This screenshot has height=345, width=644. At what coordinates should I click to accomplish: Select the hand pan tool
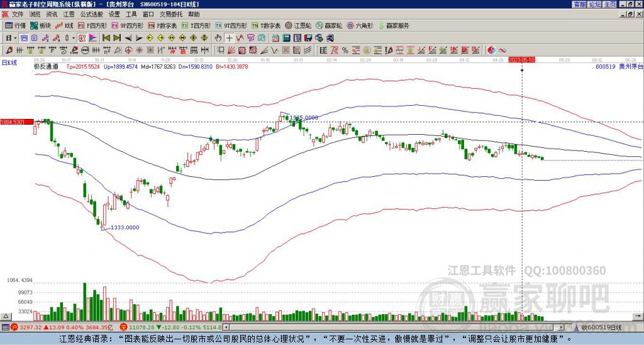coord(218,38)
